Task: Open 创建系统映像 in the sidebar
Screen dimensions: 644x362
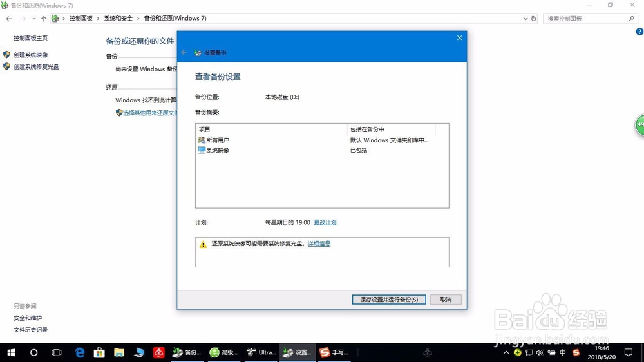Action: [x=30, y=55]
